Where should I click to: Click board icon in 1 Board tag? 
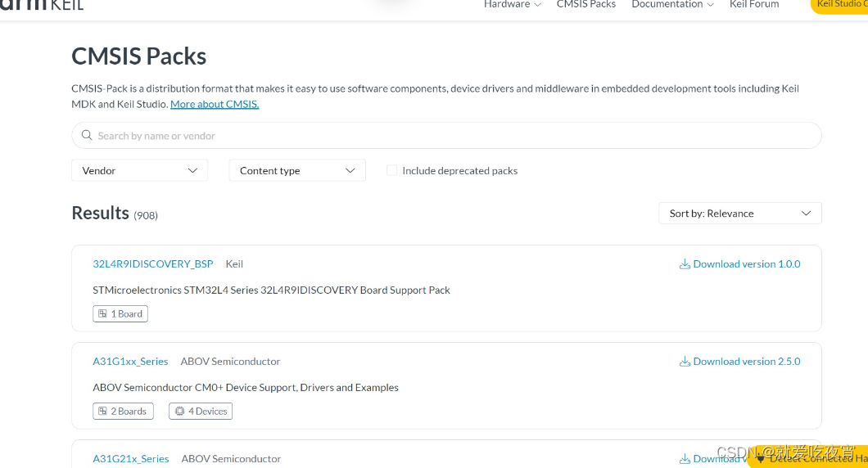tap(102, 313)
